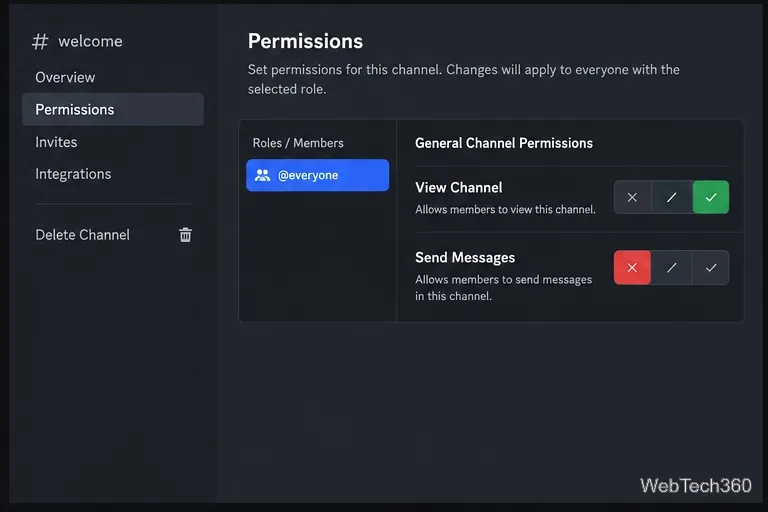Click the trash can icon
The width and height of the screenshot is (768, 512).
185,235
